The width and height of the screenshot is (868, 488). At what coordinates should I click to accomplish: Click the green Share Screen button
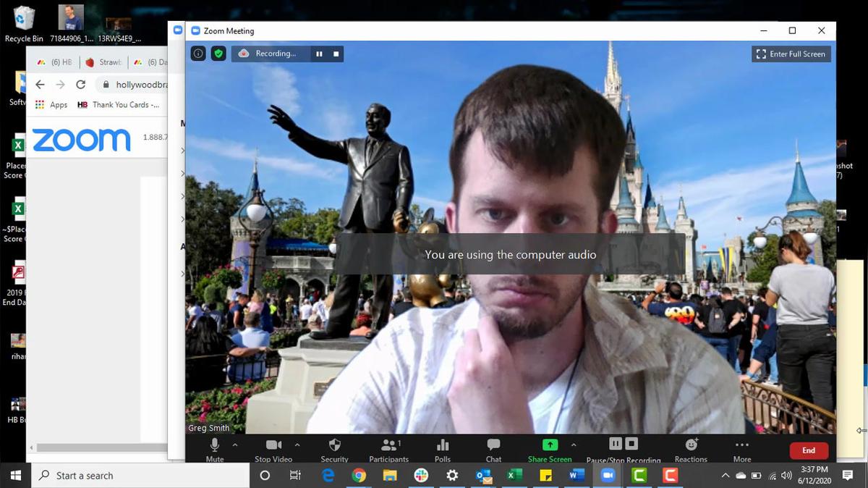point(550,448)
